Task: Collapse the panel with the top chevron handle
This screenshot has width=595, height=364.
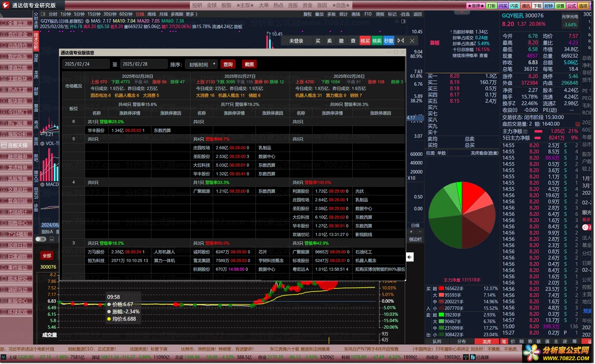Action: (462, 12)
